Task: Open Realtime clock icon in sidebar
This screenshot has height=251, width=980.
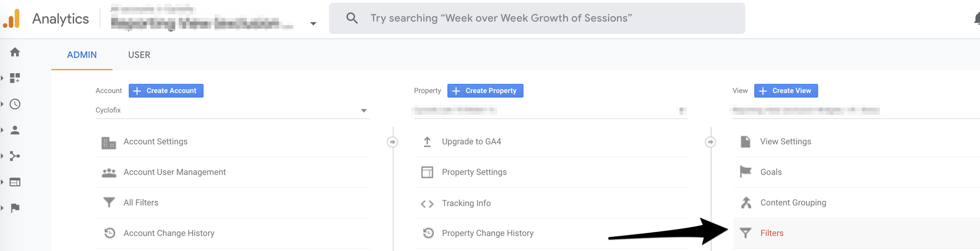Action: click(15, 104)
